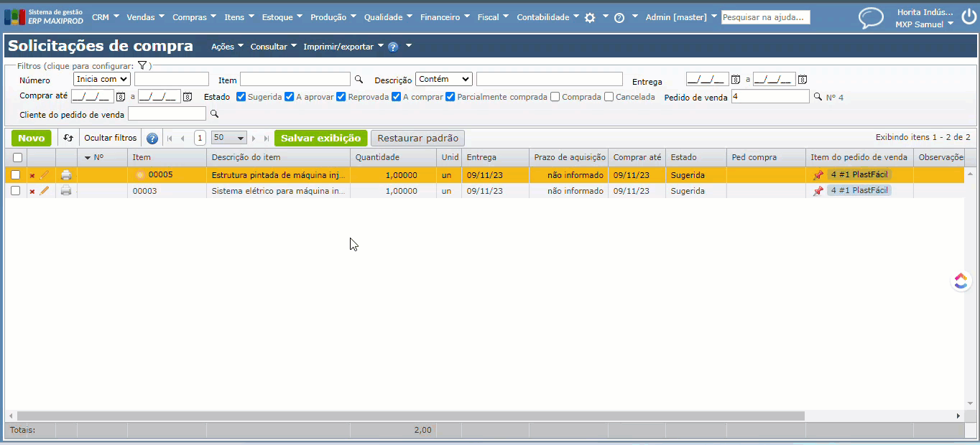Click the horizontal scrollbar at grid bottom
The image size is (980, 445).
[410, 416]
